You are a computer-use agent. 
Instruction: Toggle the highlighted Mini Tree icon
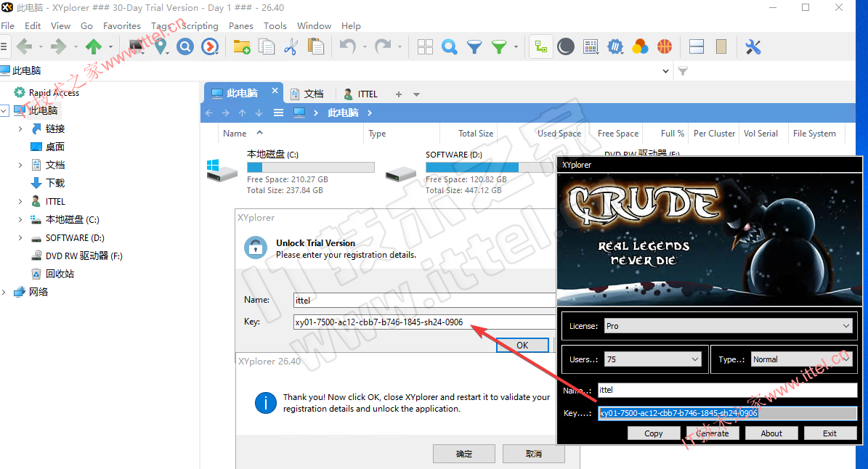click(x=540, y=46)
